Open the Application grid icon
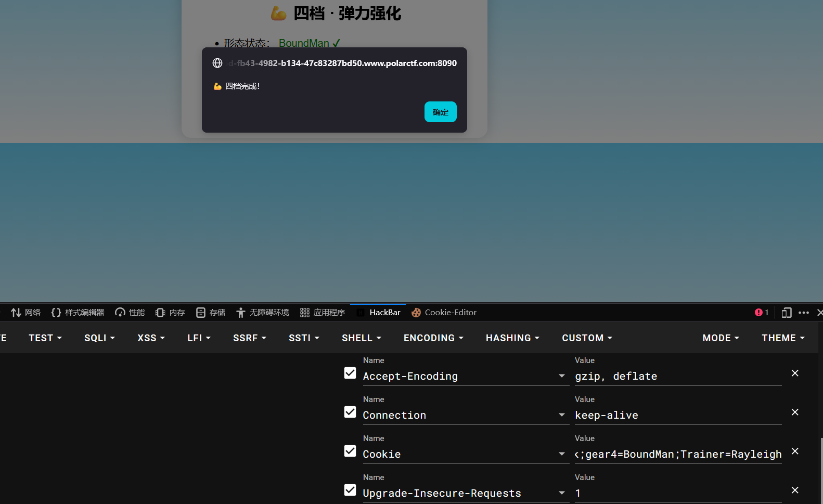 point(305,313)
